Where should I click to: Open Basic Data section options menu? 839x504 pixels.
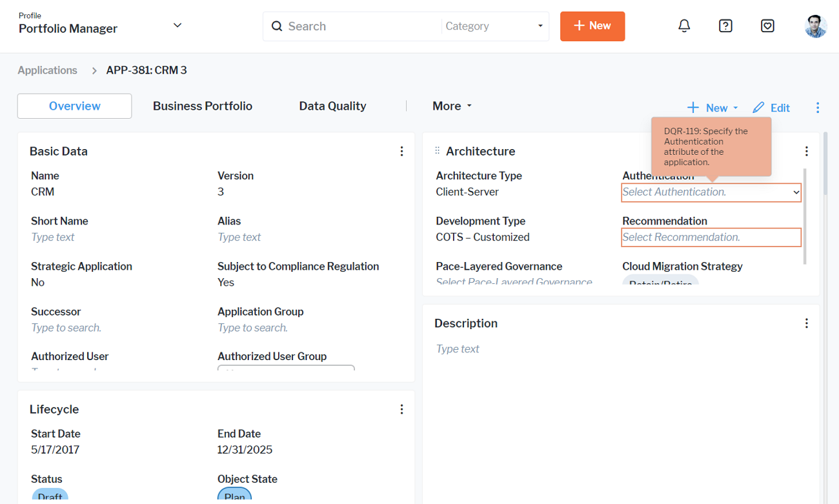401,151
